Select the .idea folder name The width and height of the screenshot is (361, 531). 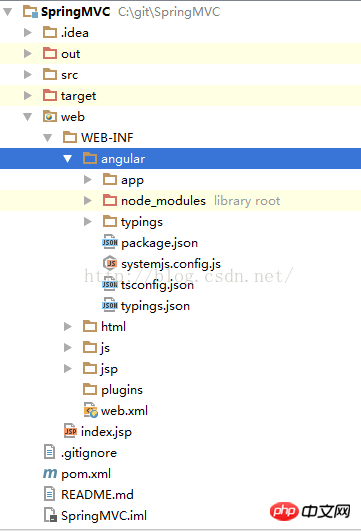coord(75,33)
